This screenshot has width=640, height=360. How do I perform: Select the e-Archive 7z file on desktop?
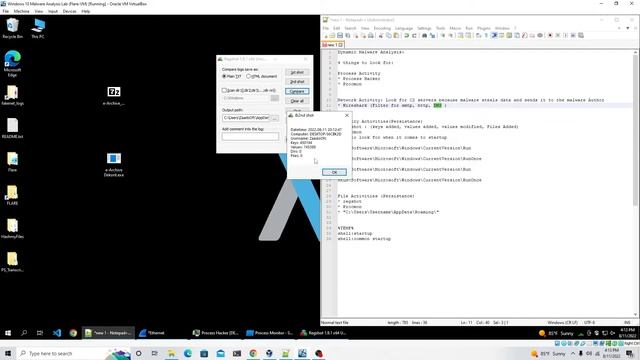coord(114,96)
